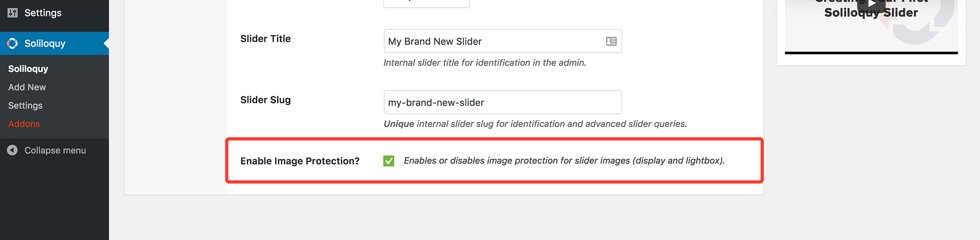Click the black video progress bar

[x=871, y=52]
